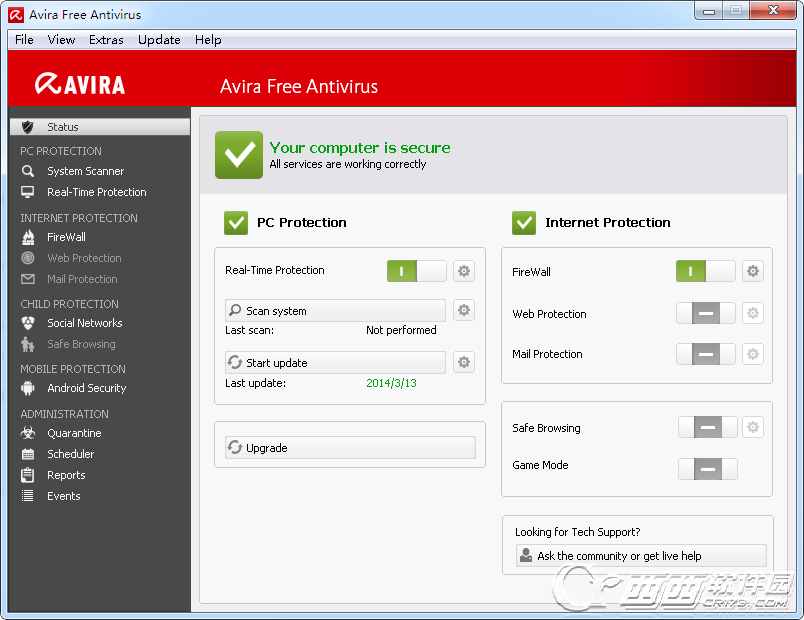Open the File menu
Viewport: 804px width, 620px height.
[x=24, y=39]
